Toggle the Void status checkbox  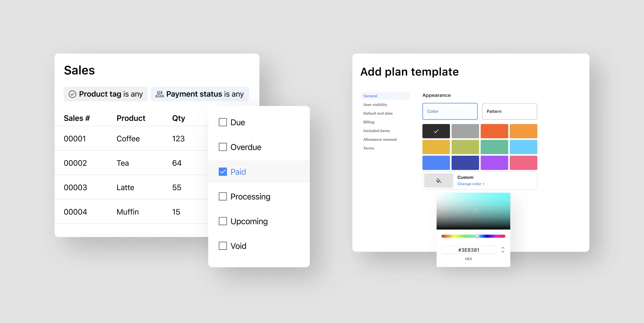coord(222,246)
